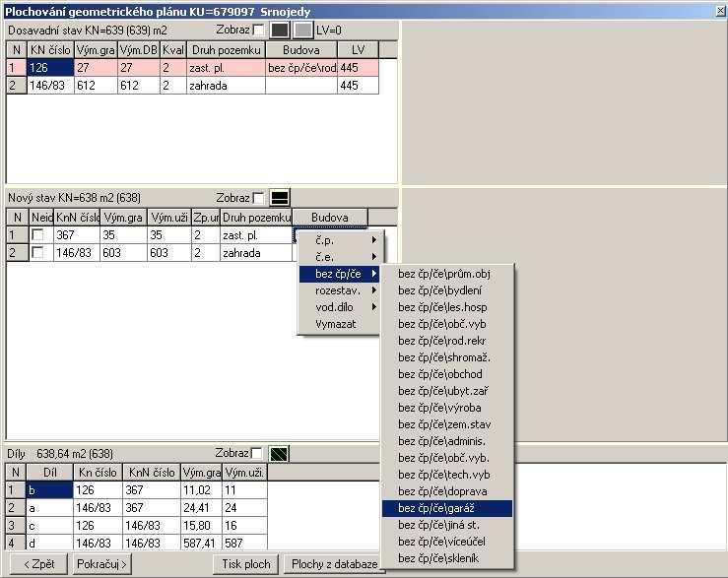
Task: Select KnN číslo cell 367 in Nový stav
Action: click(x=77, y=235)
